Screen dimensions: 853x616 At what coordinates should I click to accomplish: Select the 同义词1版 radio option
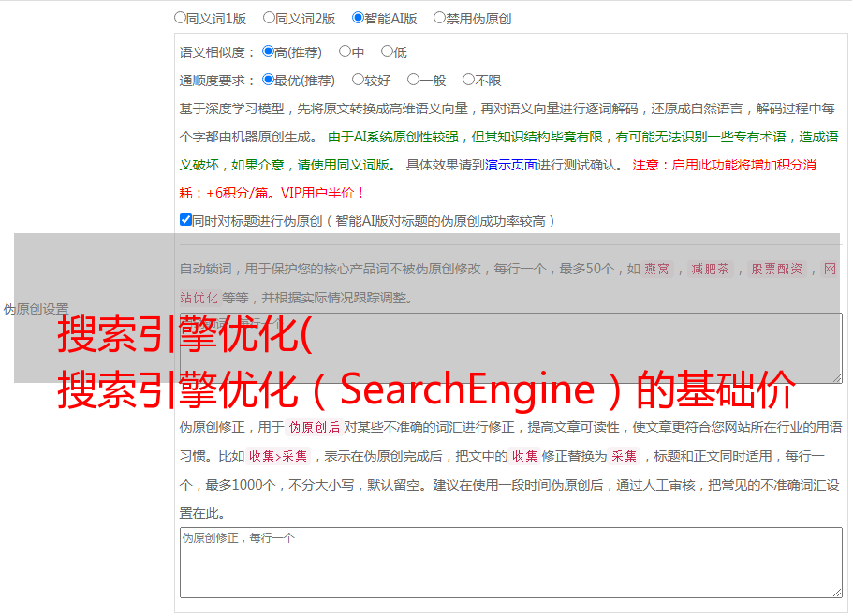(181, 18)
